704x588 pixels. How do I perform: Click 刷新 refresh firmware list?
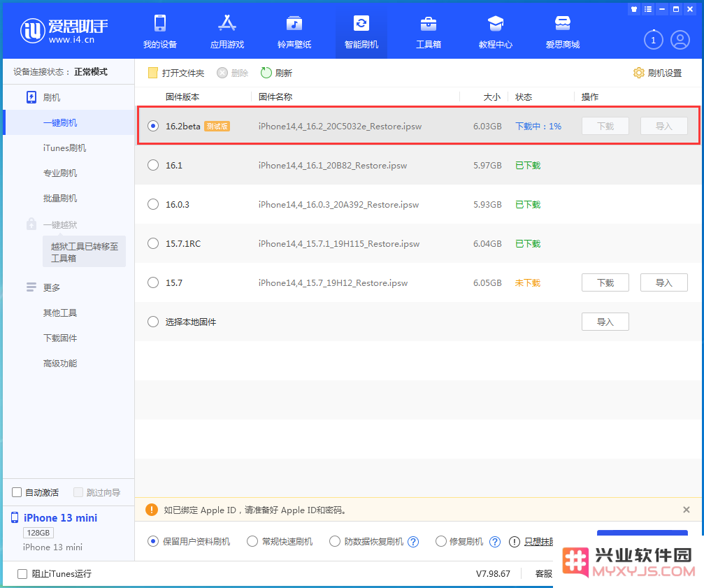coord(277,73)
